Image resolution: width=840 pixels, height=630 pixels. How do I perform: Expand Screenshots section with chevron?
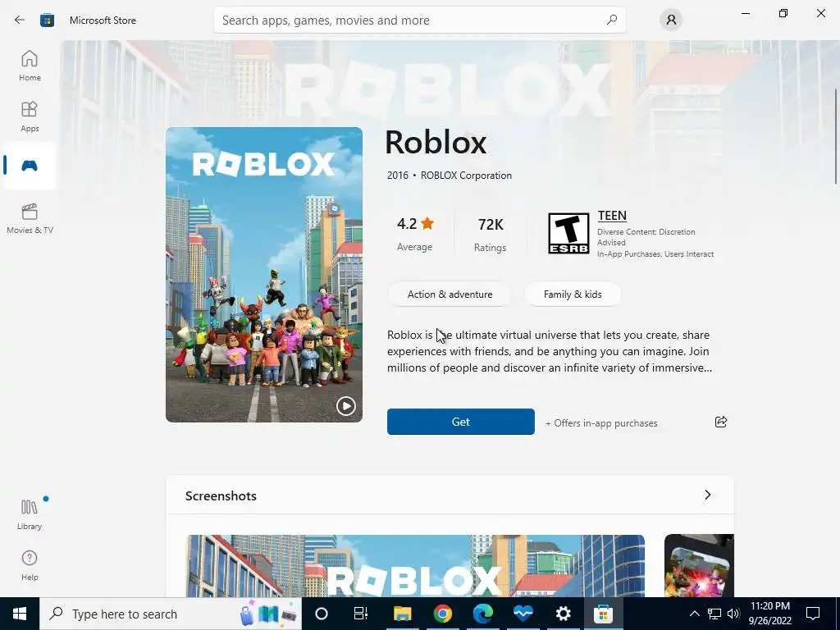click(708, 495)
